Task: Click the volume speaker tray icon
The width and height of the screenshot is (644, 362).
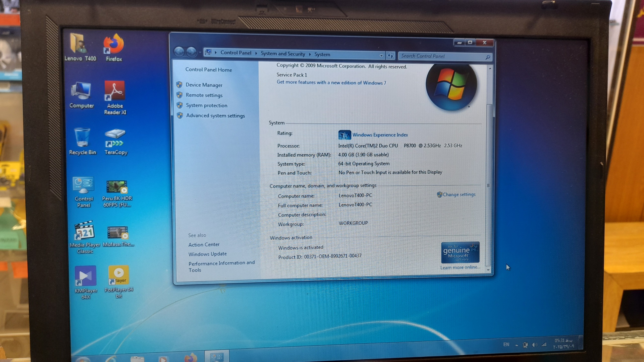Action: click(534, 345)
